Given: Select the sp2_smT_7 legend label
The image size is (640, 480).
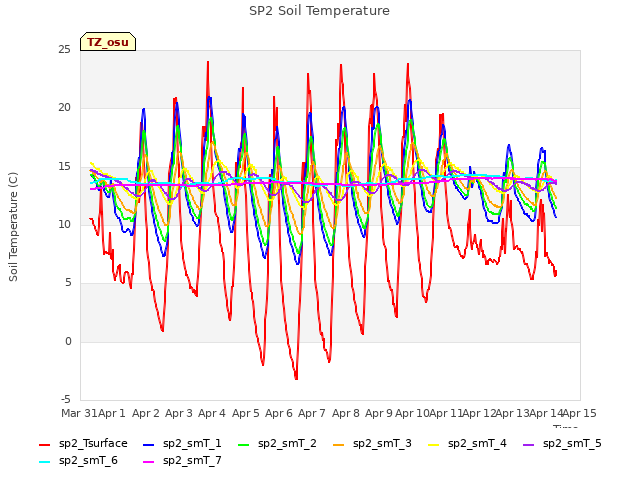Looking at the screenshot, I should (192, 461).
